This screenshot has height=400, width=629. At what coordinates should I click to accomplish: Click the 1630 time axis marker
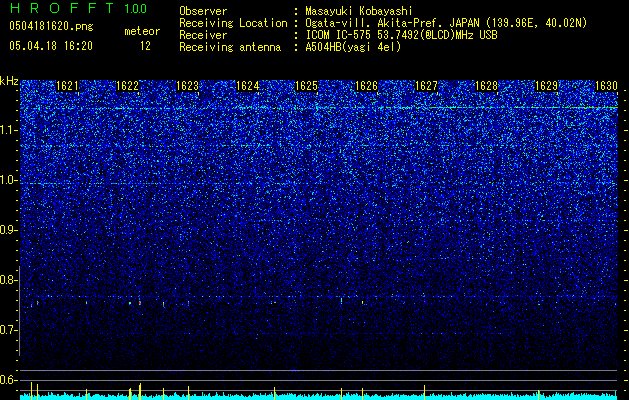[606, 86]
